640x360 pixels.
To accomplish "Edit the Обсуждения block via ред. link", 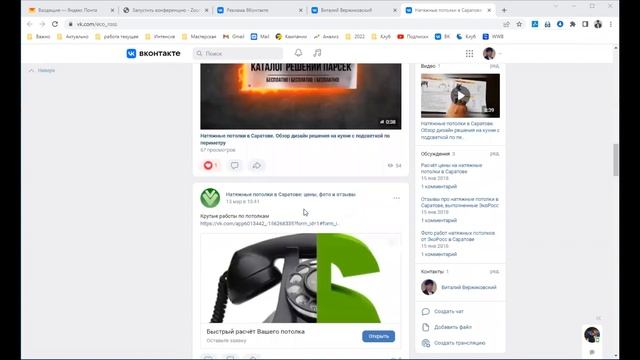I will [494, 154].
